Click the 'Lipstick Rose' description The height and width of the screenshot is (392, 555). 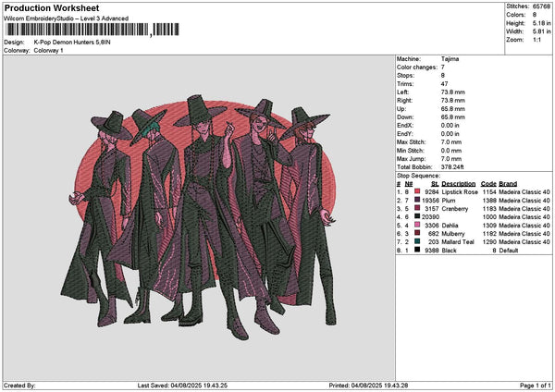point(460,192)
